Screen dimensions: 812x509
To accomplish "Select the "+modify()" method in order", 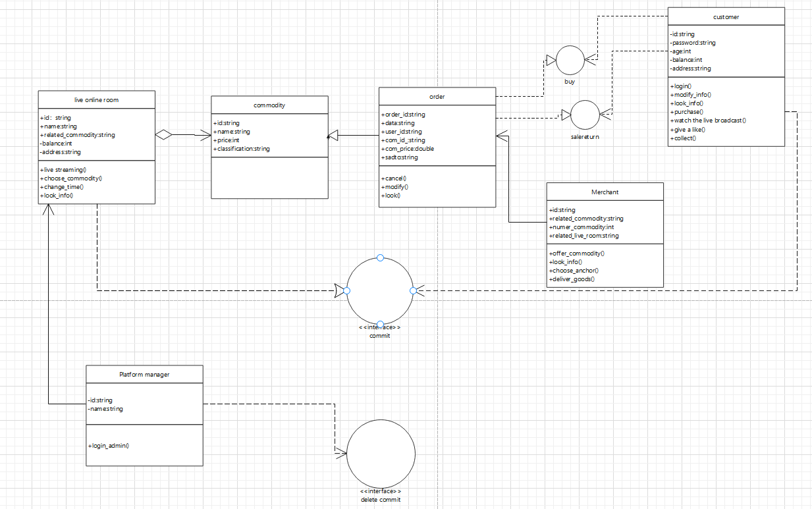I will click(394, 187).
